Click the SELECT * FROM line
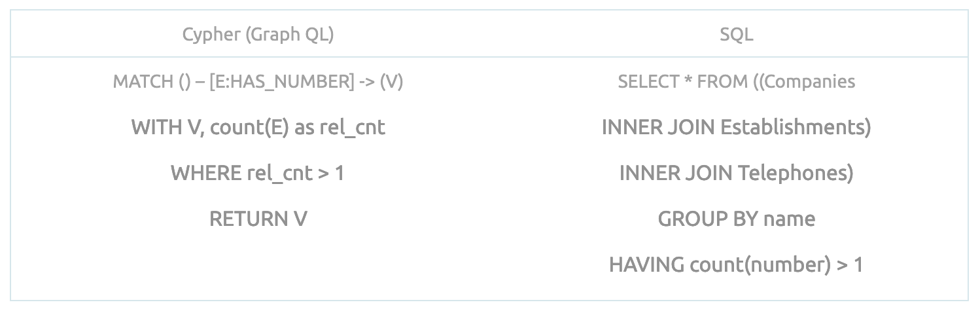 pos(736,82)
